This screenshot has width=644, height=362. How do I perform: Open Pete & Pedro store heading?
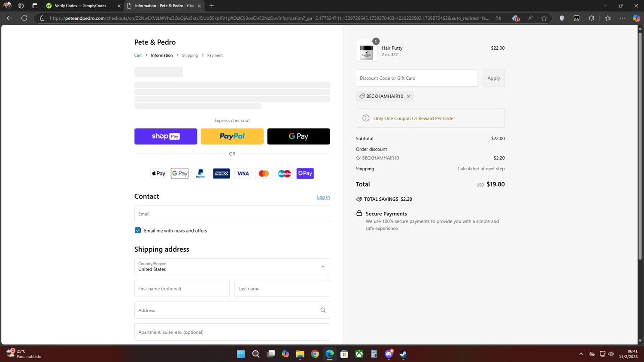[155, 42]
